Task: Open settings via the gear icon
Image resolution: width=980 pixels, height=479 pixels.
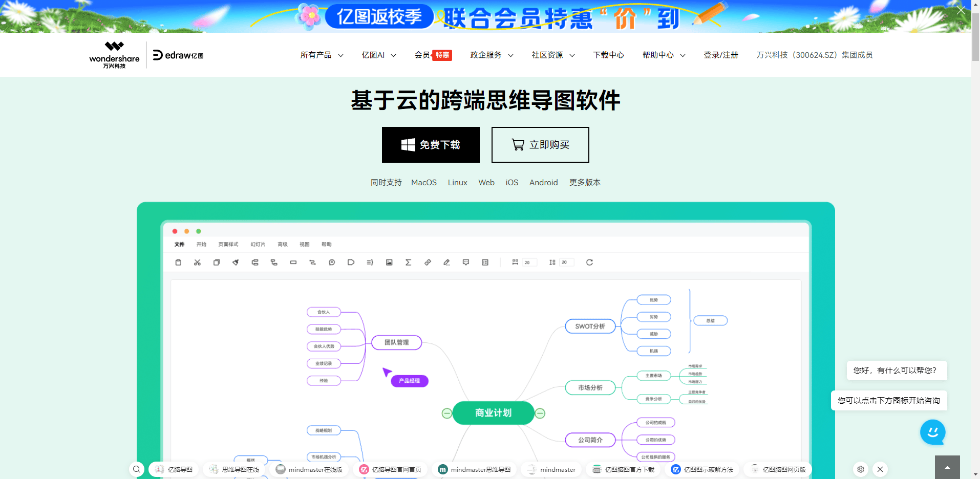Action: [x=860, y=469]
